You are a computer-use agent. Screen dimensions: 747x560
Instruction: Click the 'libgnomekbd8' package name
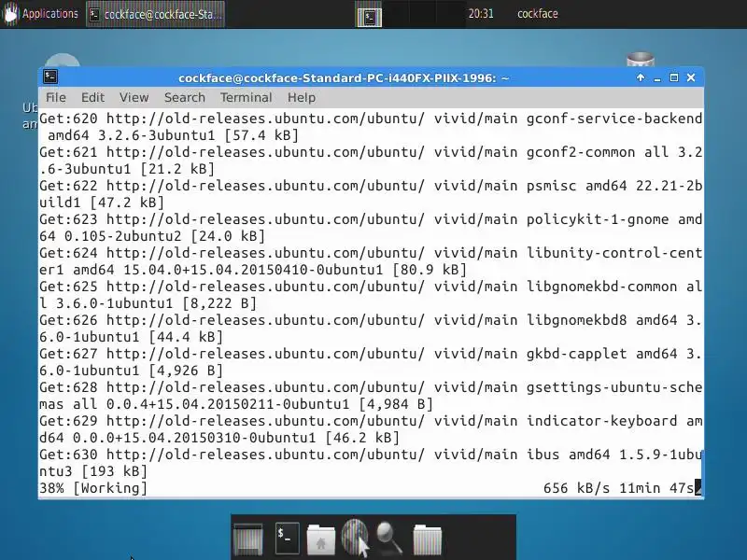pyautogui.click(x=576, y=320)
